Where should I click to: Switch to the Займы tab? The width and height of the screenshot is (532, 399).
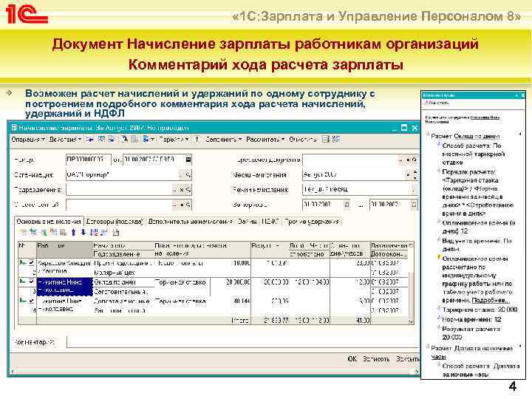[x=247, y=222]
